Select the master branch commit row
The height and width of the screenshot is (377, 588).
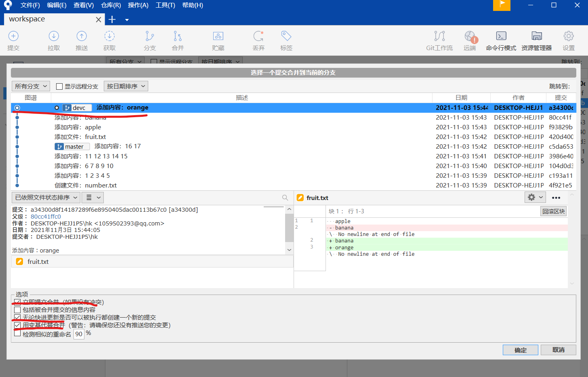point(294,146)
